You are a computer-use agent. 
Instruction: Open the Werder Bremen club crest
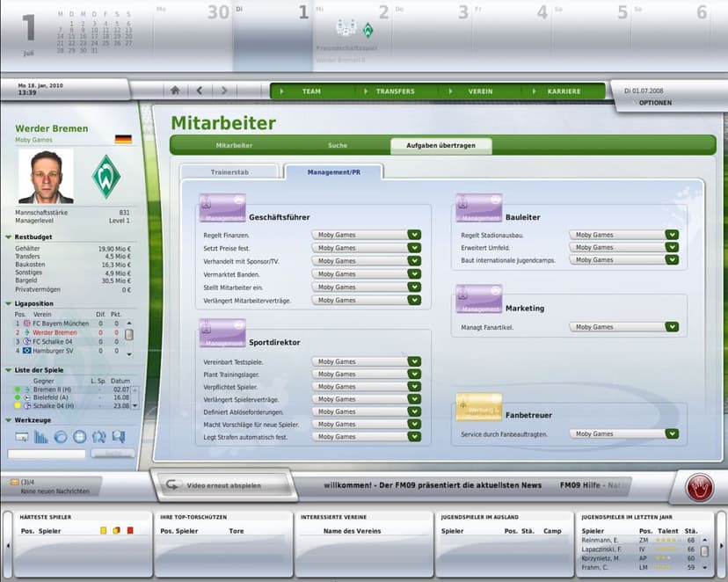[x=106, y=177]
